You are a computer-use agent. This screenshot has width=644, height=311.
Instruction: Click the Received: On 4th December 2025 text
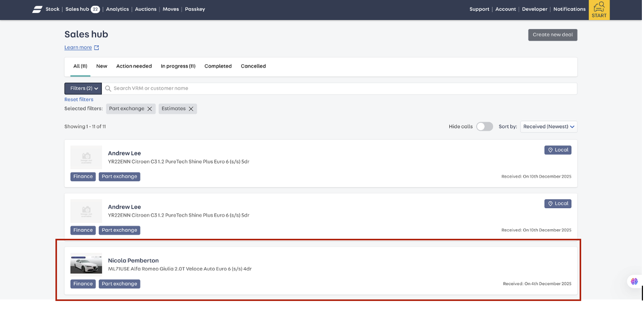point(537,284)
